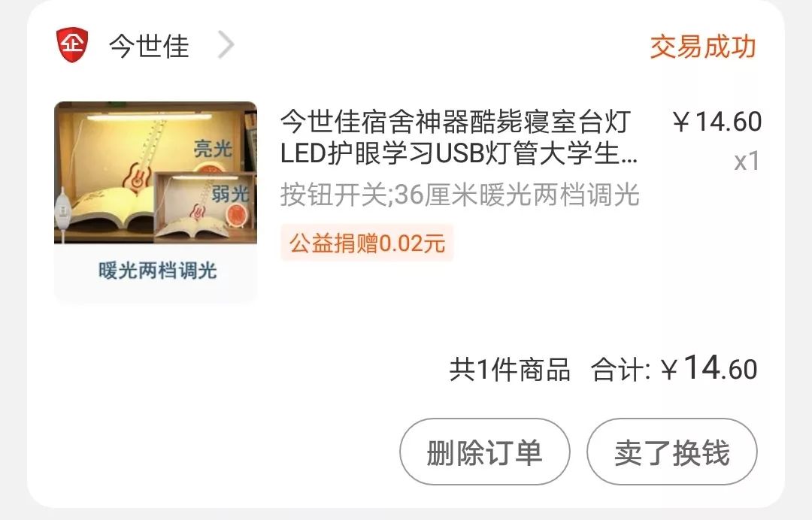Tap the red enterprise shield badge icon
812x520 pixels.
tap(72, 45)
